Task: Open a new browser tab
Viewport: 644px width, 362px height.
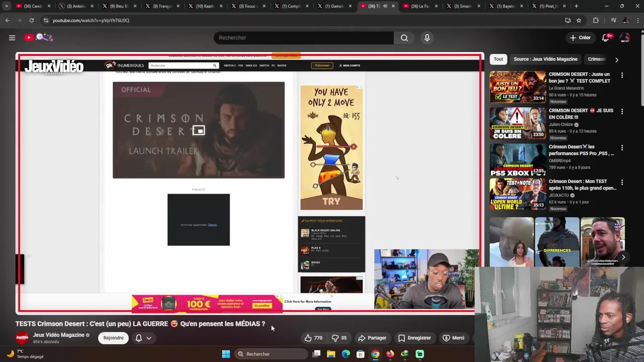Action: 577,6
